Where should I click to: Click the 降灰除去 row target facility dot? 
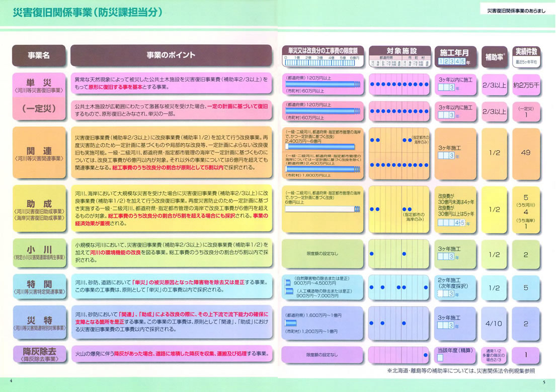click(426, 355)
